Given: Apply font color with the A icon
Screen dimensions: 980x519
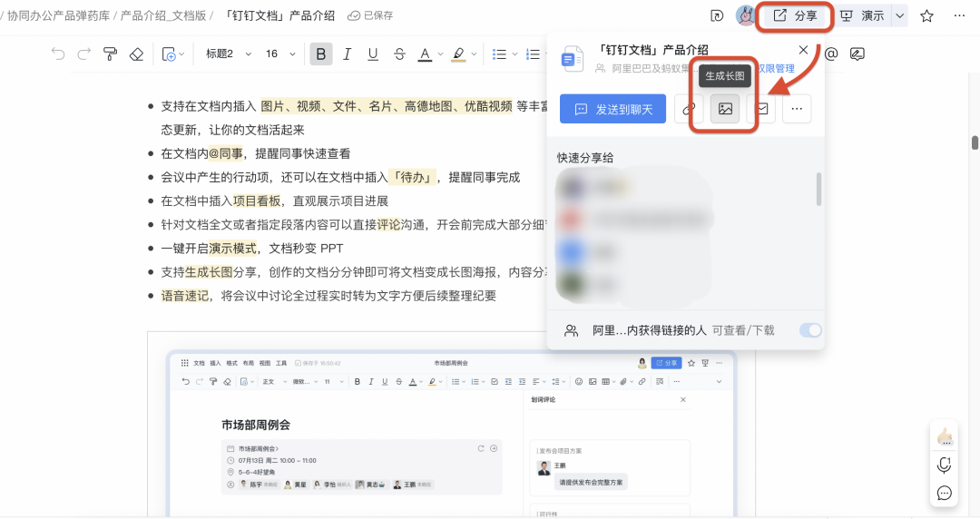Looking at the screenshot, I should (425, 54).
